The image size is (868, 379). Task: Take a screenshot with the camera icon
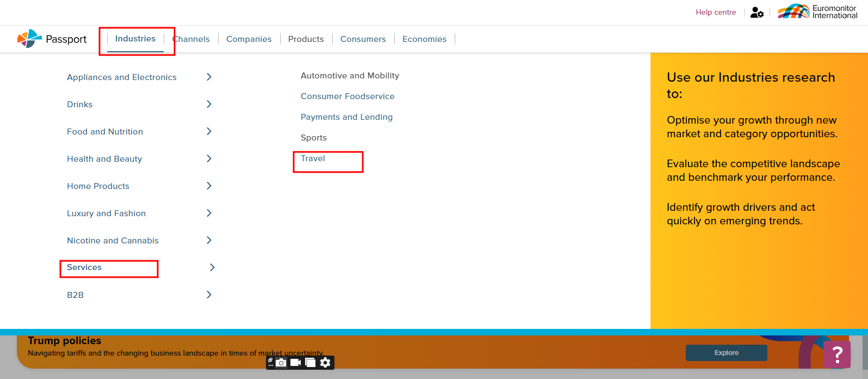tap(281, 363)
